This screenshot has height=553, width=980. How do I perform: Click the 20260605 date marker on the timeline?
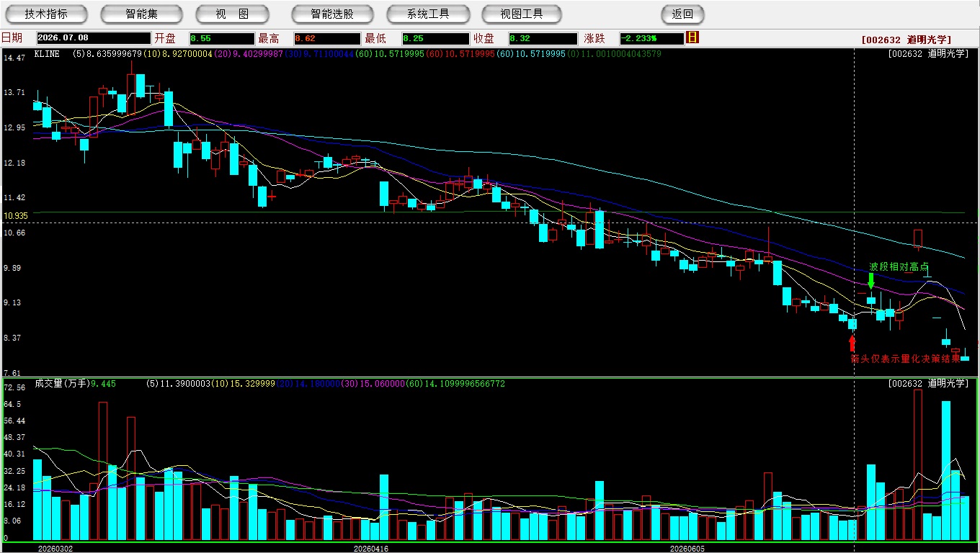click(x=687, y=548)
